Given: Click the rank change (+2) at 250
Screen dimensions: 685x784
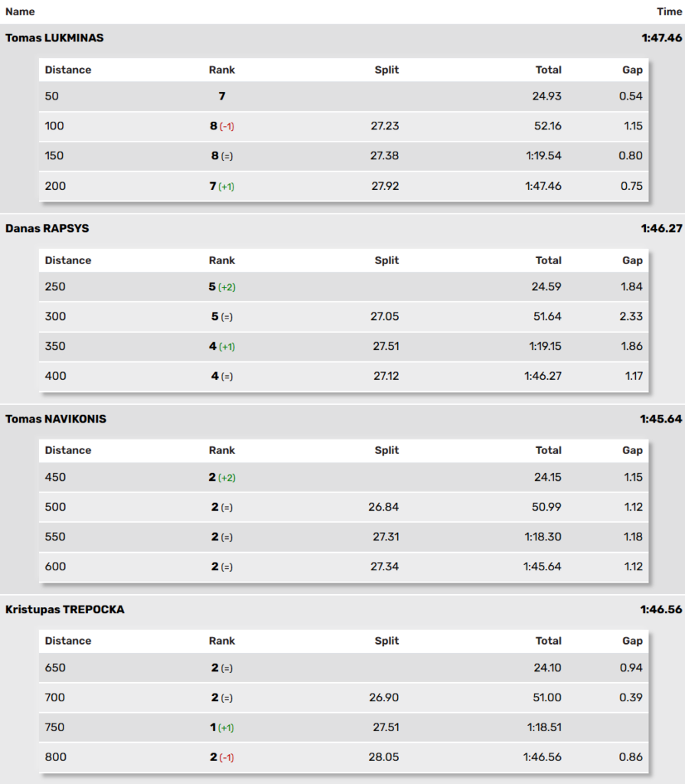Looking at the screenshot, I should 227,287.
